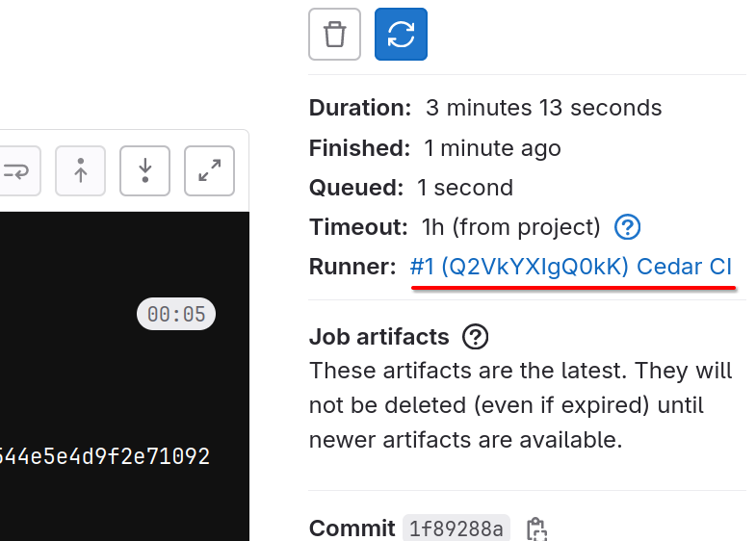Open commit 1f89288a

(x=456, y=528)
